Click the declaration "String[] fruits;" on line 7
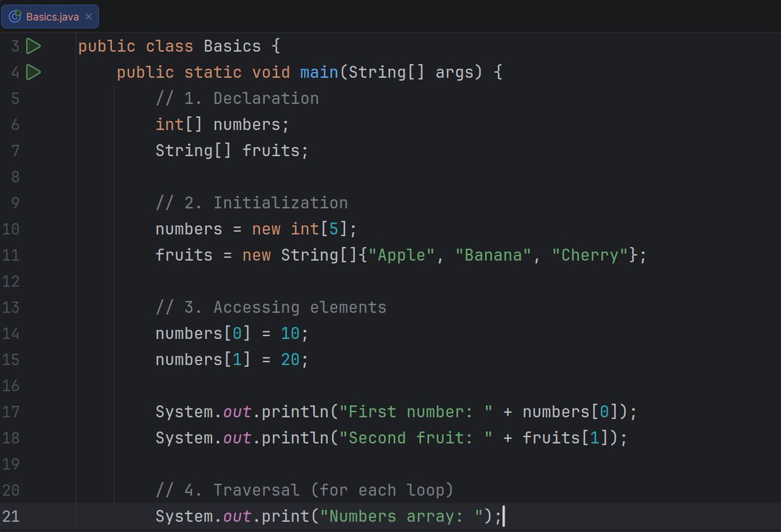 click(x=232, y=151)
